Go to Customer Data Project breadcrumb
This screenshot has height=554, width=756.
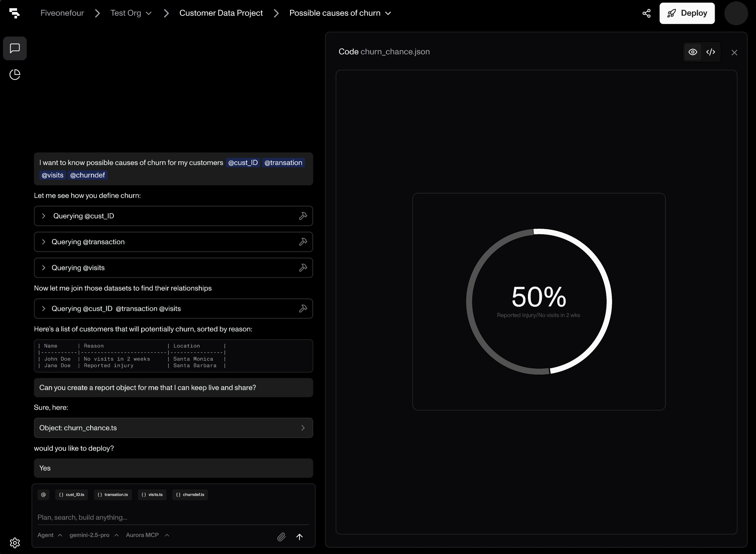[221, 13]
